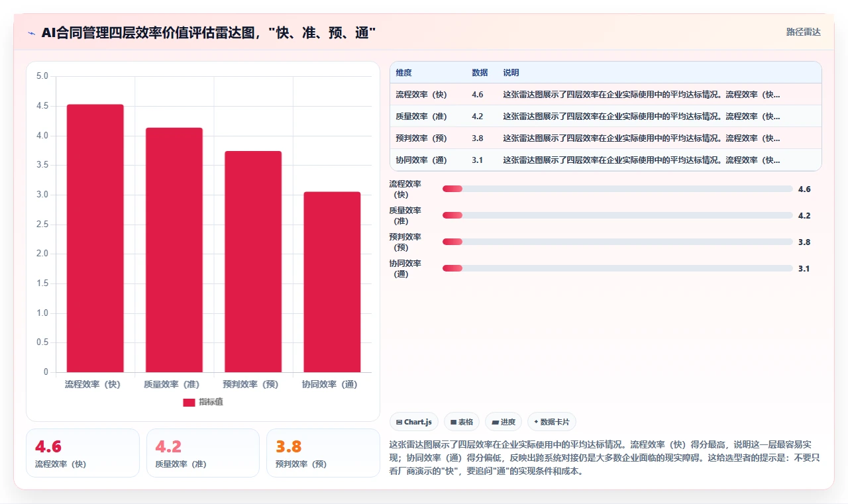
Task: Click the 维度 column header
Action: point(403,72)
